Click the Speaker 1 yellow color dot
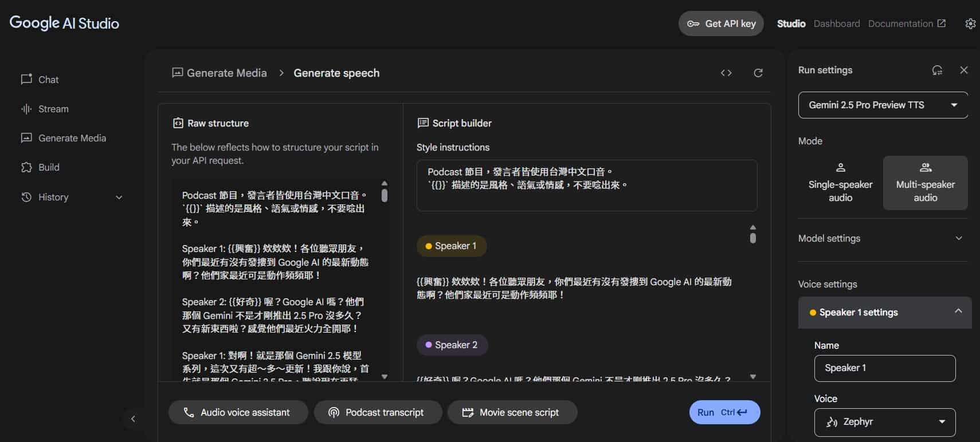The height and width of the screenshot is (442, 980). [x=429, y=246]
